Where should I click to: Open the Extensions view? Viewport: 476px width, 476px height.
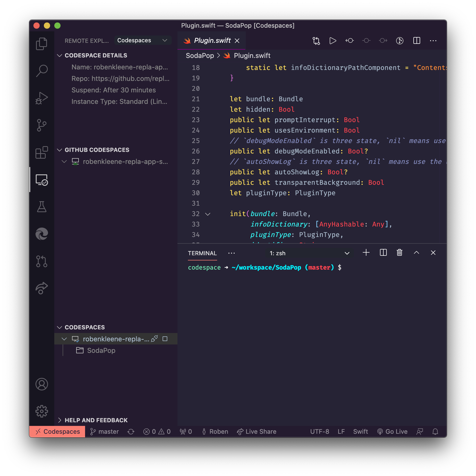(42, 153)
